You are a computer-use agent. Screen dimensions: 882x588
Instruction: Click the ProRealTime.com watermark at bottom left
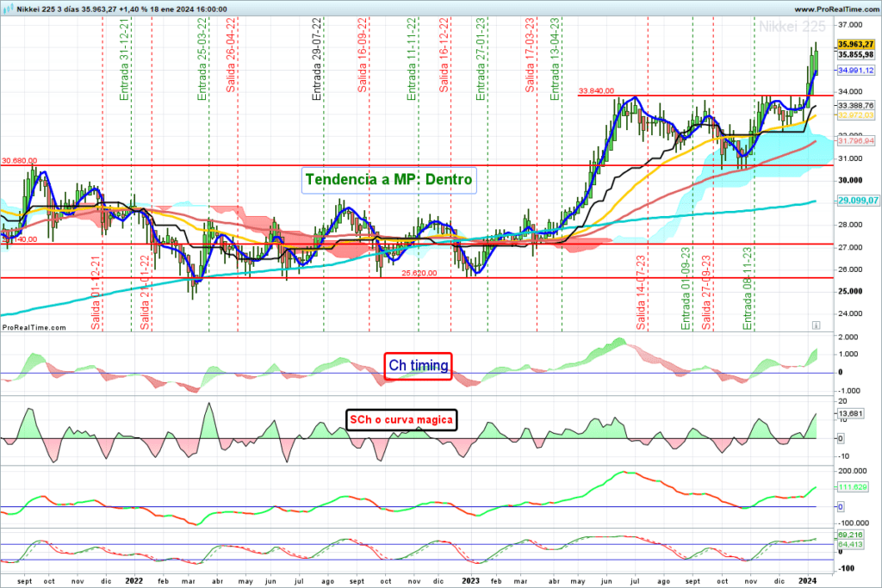coord(34,327)
